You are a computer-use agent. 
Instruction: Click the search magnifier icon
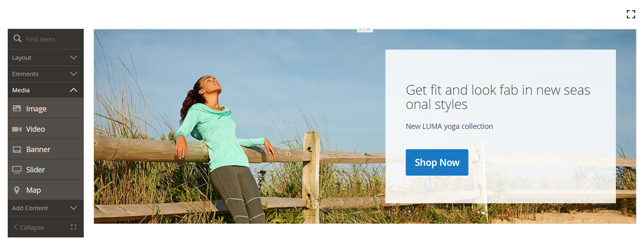(x=17, y=39)
